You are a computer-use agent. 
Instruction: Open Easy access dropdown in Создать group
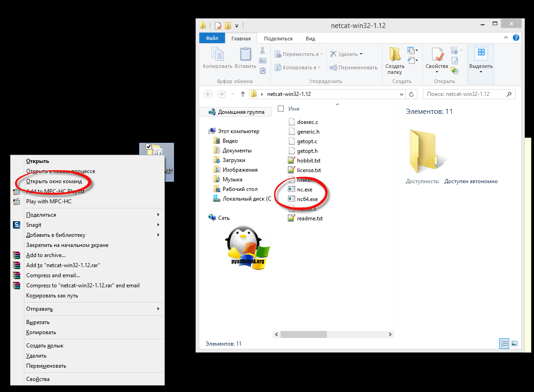coord(412,61)
